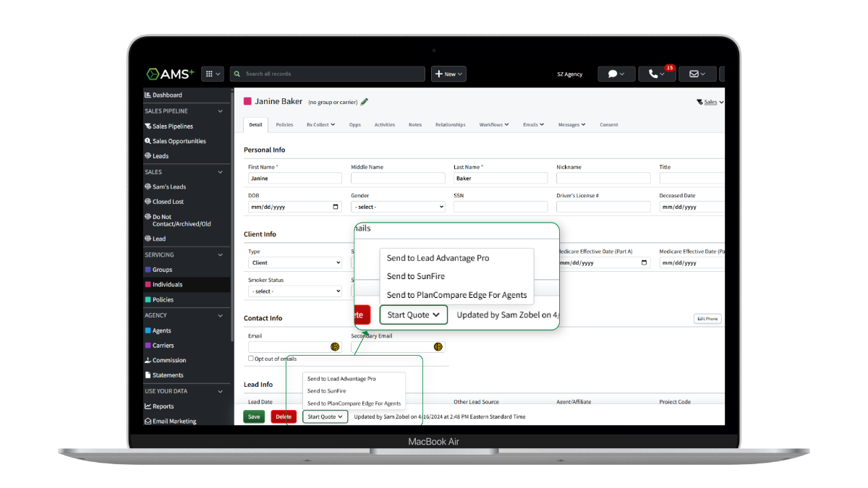Click the pink color swatch beside Janine Baker
868x488 pixels.
247,102
